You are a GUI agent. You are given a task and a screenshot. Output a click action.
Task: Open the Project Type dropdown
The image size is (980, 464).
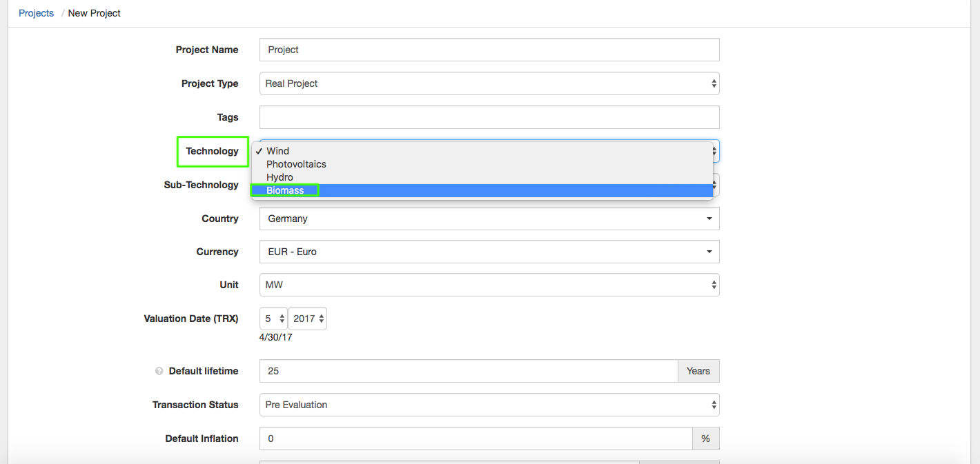(489, 83)
